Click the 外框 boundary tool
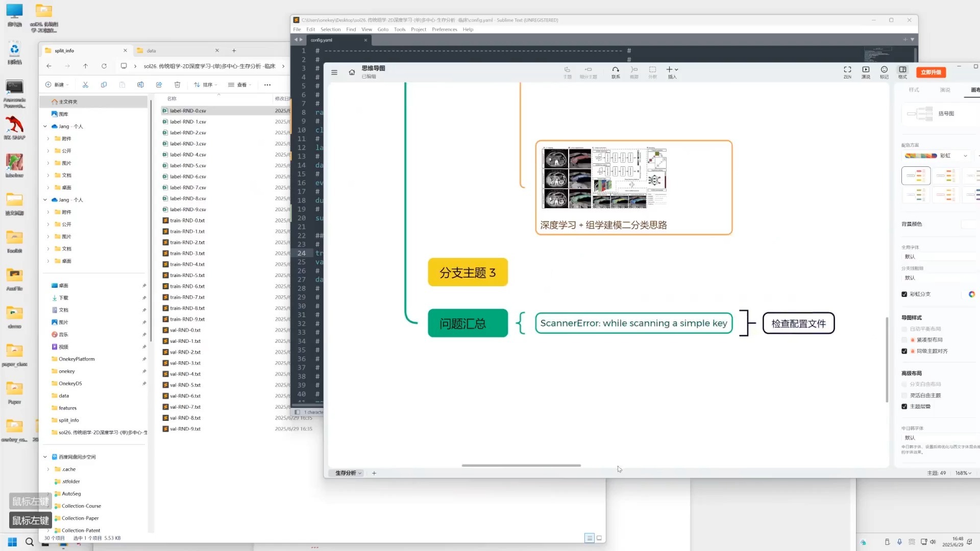Viewport: 980px width, 551px height. tap(652, 72)
